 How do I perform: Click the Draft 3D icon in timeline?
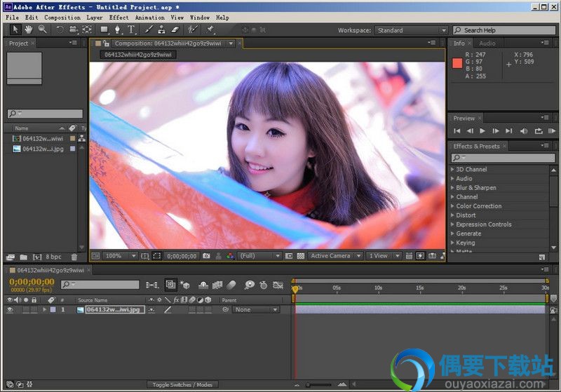point(184,285)
